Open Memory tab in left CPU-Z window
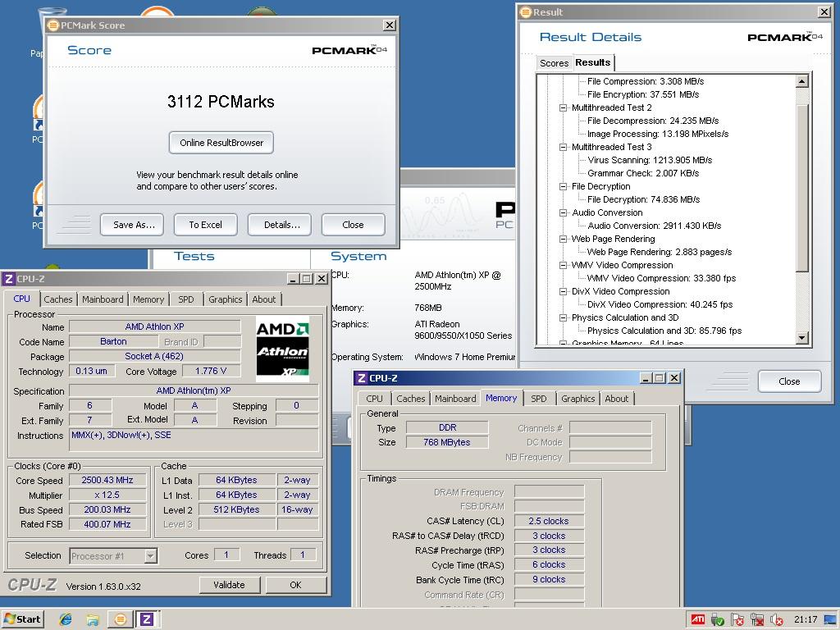Viewport: 840px width, 630px height. pos(148,299)
